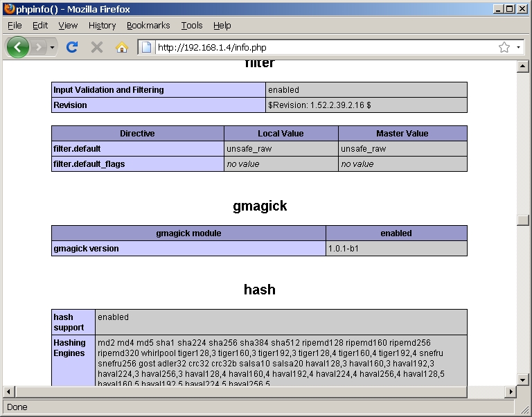532x417 pixels.
Task: Open the History menu
Action: [102, 26]
